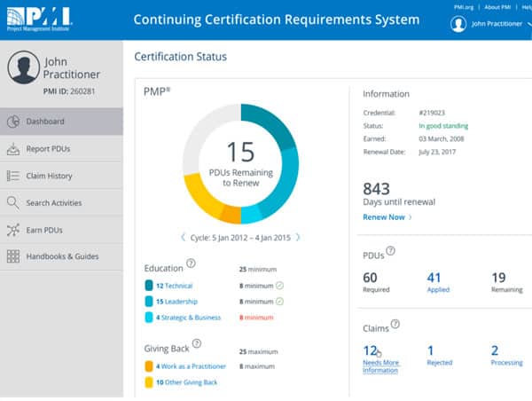The height and width of the screenshot is (401, 532).
Task: Click the 2 Processing claims link
Action: (507, 356)
